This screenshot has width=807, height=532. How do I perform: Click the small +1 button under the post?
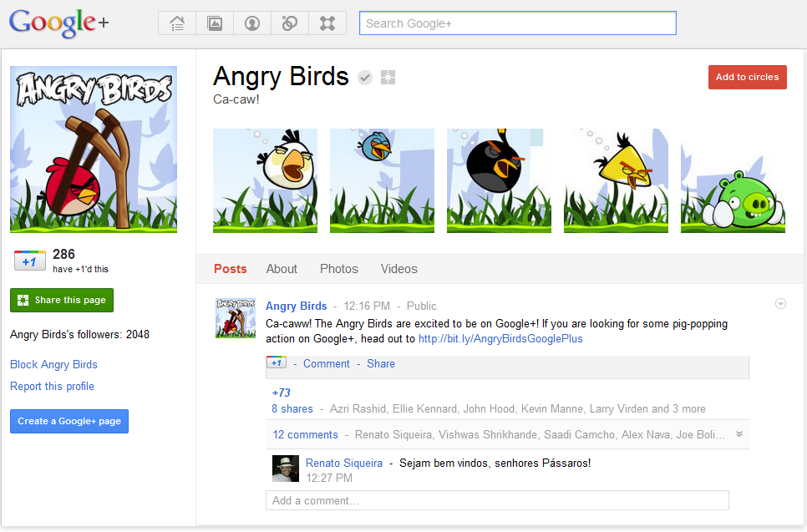[277, 362]
